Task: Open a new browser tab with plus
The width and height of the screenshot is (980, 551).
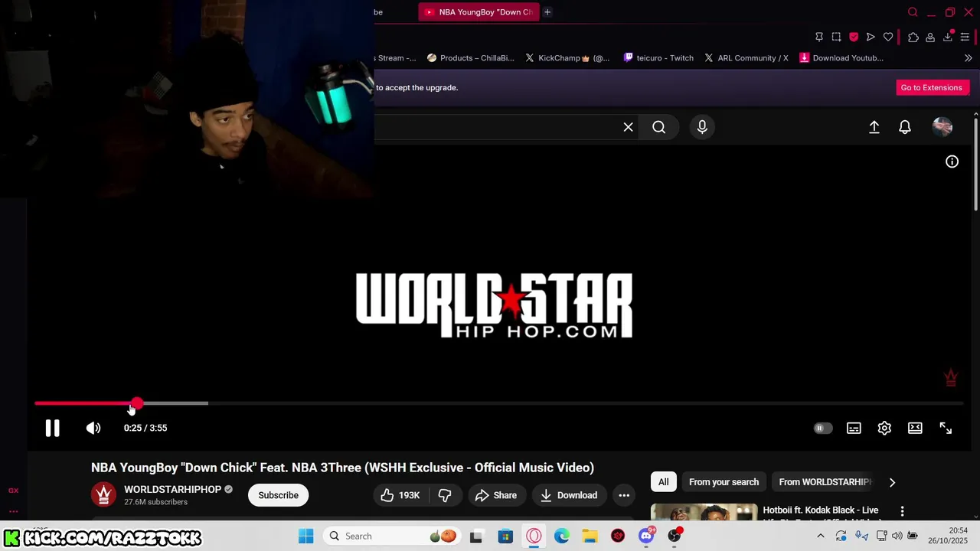Action: coord(547,11)
